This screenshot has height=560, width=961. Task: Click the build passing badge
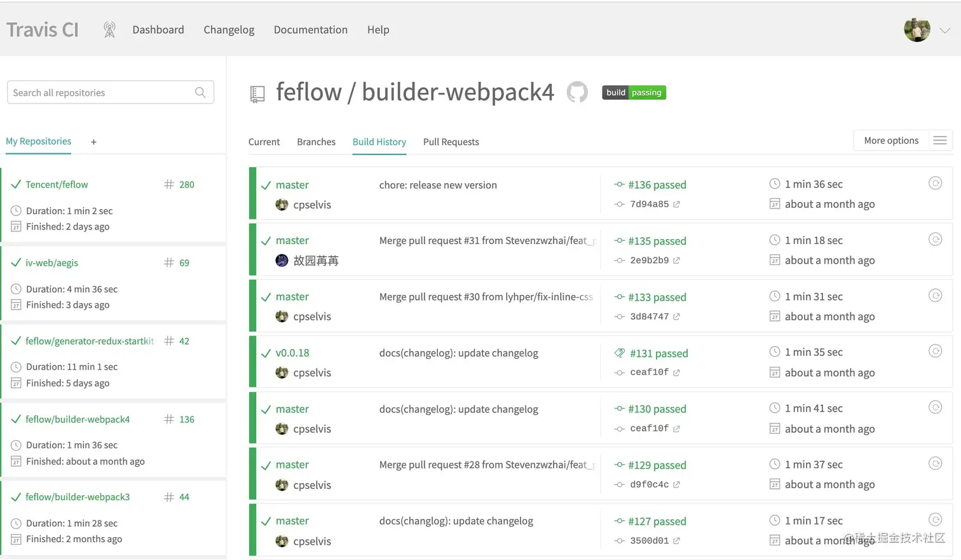pos(634,93)
